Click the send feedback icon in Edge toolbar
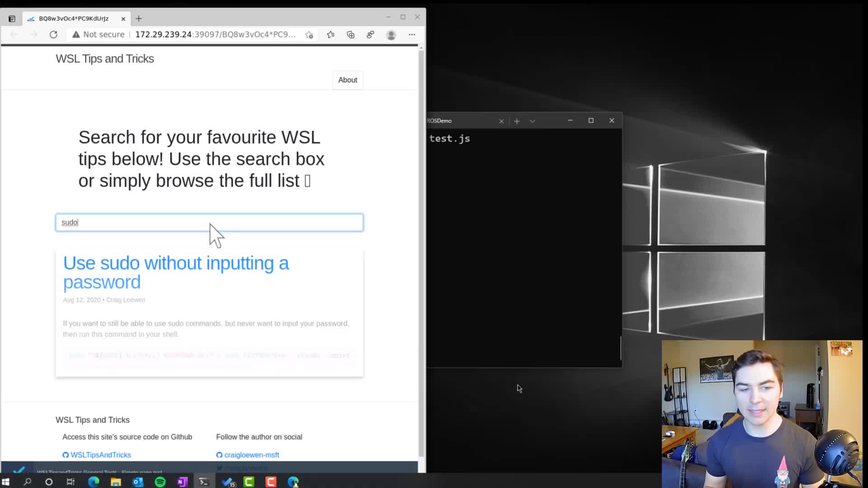 click(371, 34)
